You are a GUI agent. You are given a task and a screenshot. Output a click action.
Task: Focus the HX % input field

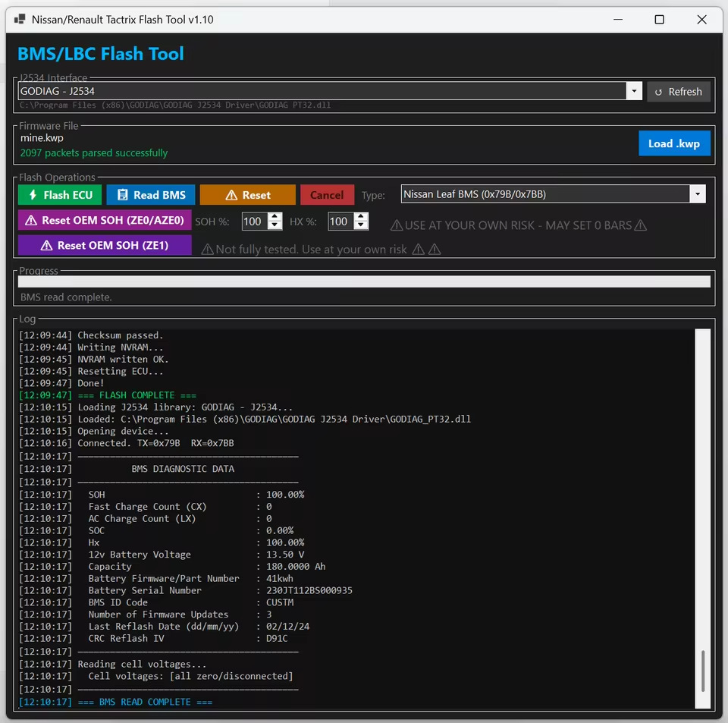click(x=340, y=222)
